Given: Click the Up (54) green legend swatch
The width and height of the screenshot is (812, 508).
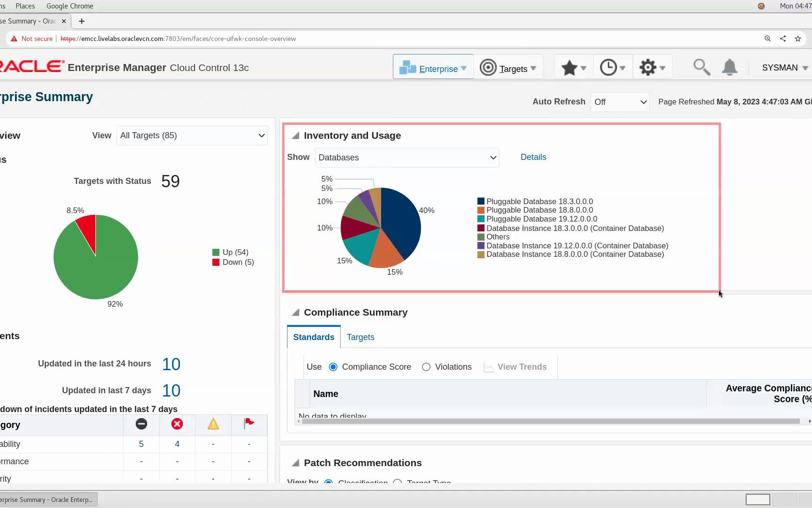Looking at the screenshot, I should [216, 253].
